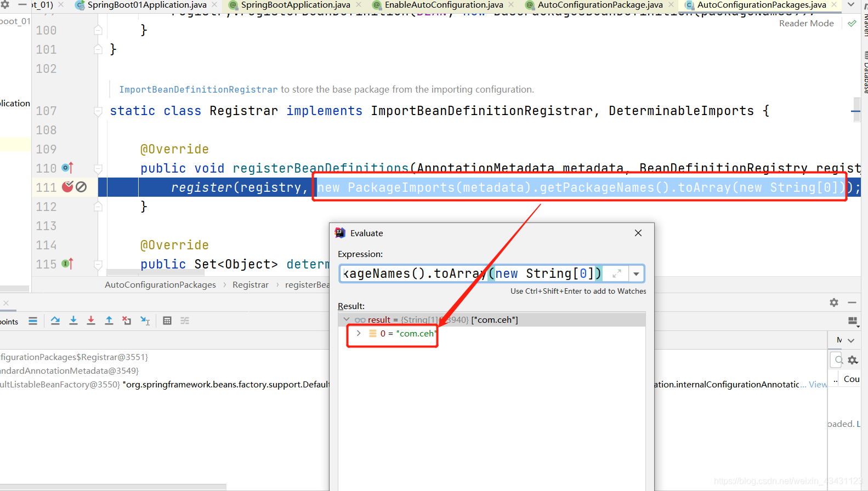Click the green inspection checkmark icon
The width and height of the screenshot is (868, 491).
click(x=852, y=24)
